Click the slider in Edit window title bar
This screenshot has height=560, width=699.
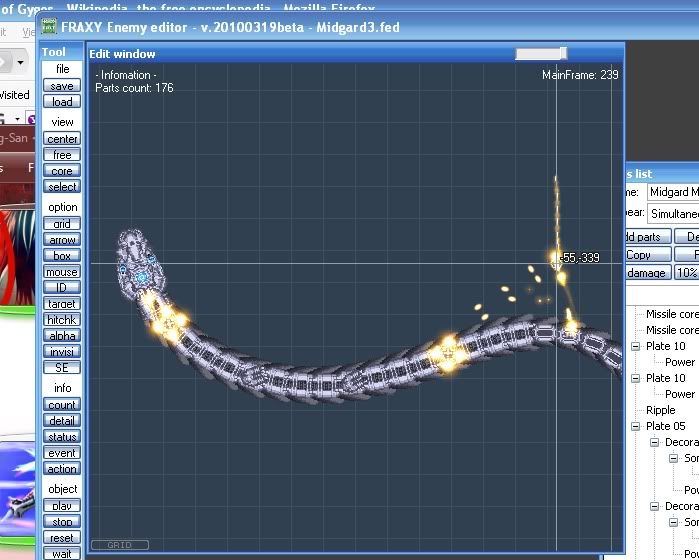541,53
